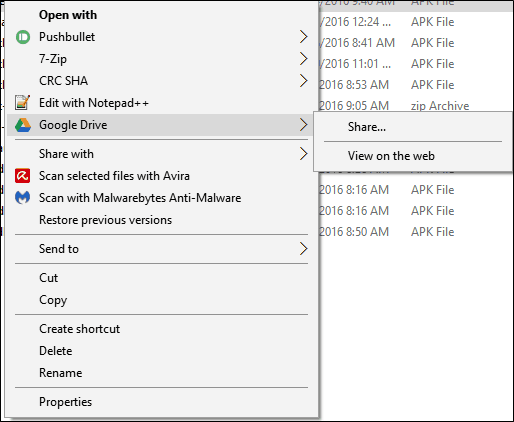This screenshot has height=422, width=514.
Task: Select the file row dated 12:24
Action: point(415,22)
